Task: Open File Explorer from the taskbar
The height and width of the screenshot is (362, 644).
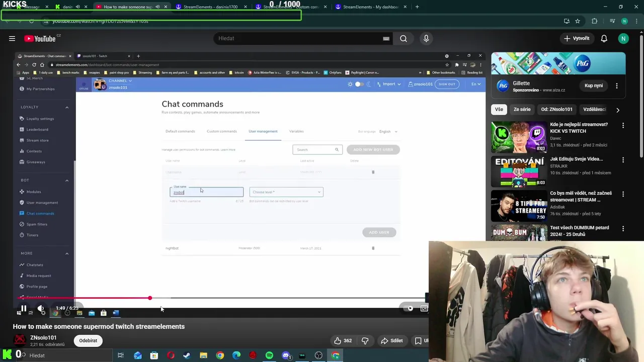Action: tap(203, 355)
